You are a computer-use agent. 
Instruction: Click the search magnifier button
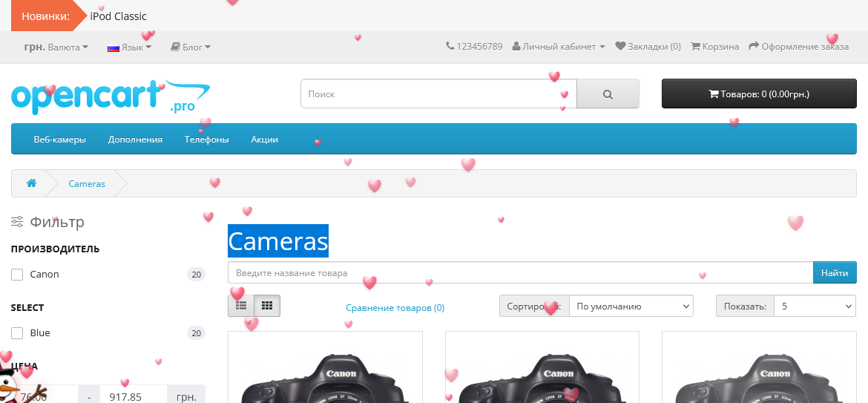coord(608,94)
